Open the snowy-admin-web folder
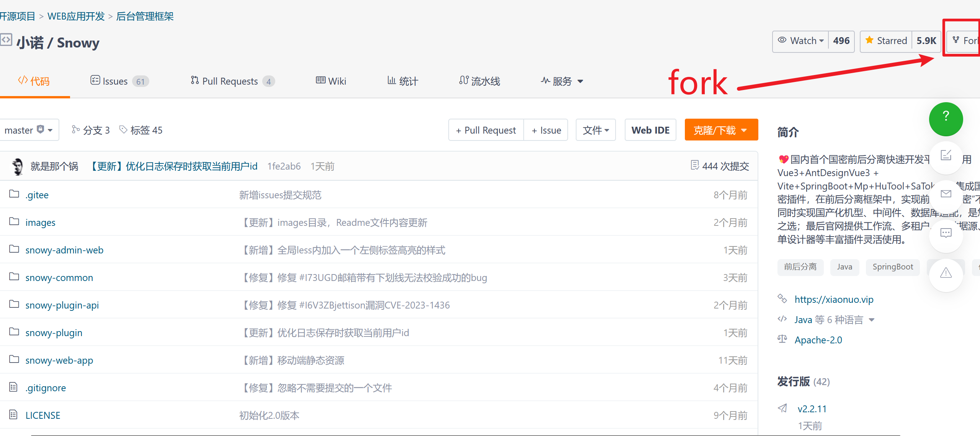This screenshot has width=980, height=436. pyautogui.click(x=64, y=250)
